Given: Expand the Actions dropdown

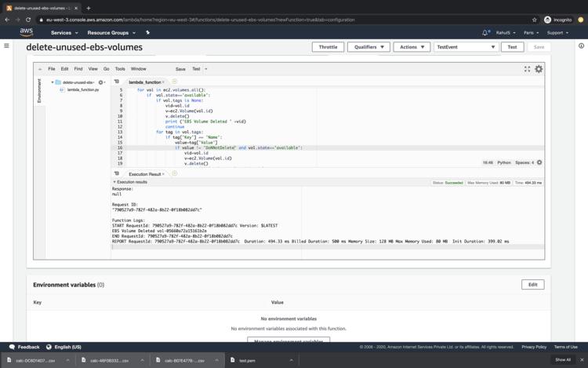Looking at the screenshot, I should [412, 47].
